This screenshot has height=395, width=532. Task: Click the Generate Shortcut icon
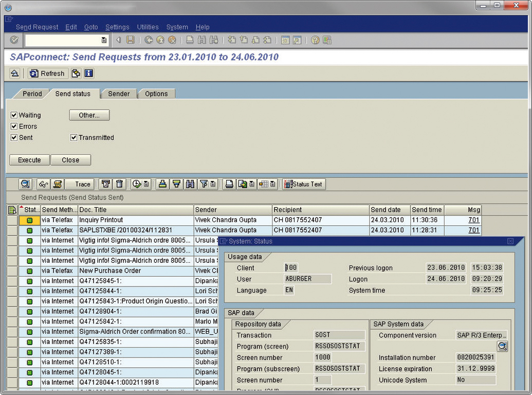coord(297,40)
